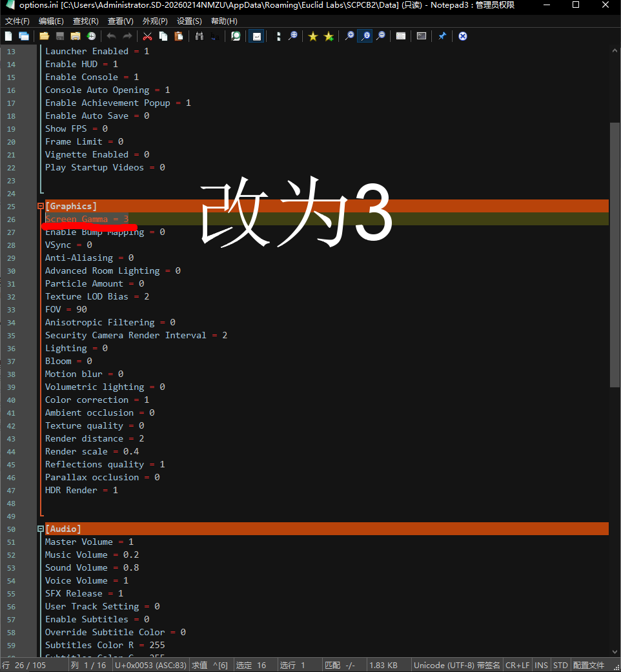Image resolution: width=621 pixels, height=672 pixels.
Task: Click the redo arrow icon
Action: (x=127, y=36)
